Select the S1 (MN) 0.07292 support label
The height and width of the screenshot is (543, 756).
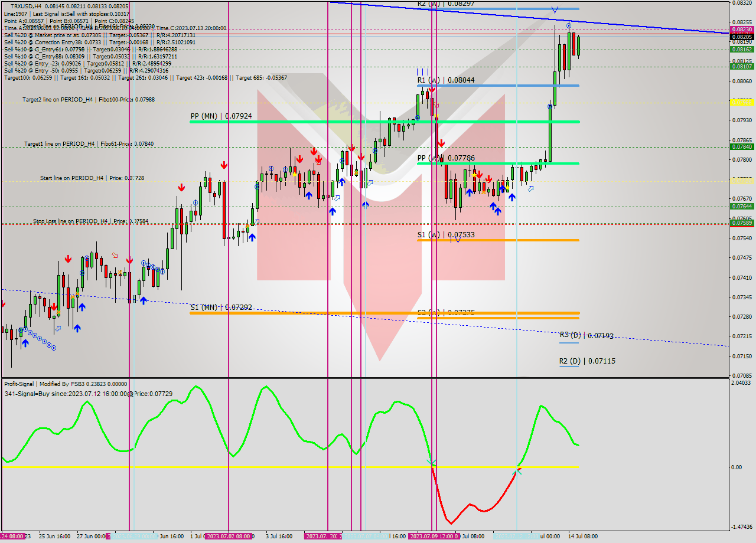[221, 308]
